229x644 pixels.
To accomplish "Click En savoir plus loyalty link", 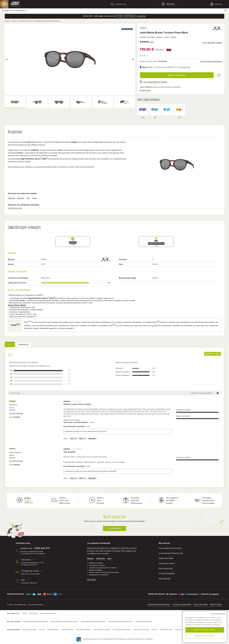I will pos(145,90).
